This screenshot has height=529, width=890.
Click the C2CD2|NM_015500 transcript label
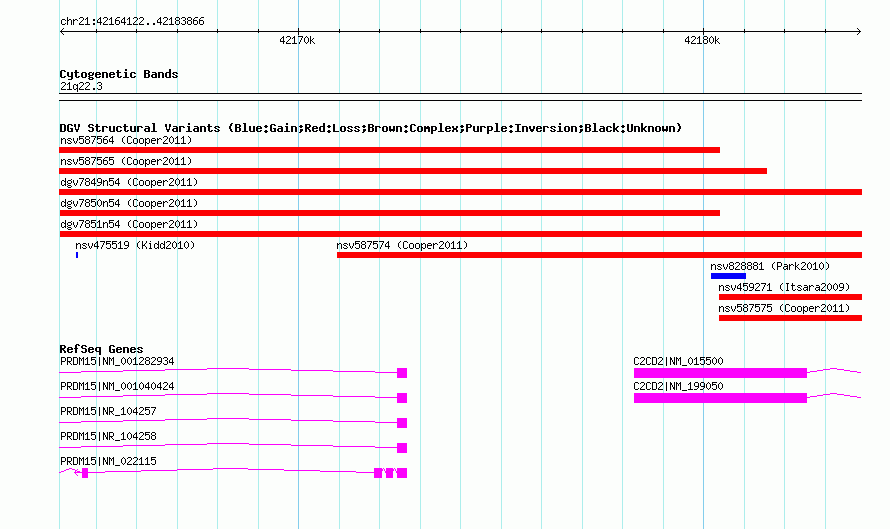[x=678, y=361]
